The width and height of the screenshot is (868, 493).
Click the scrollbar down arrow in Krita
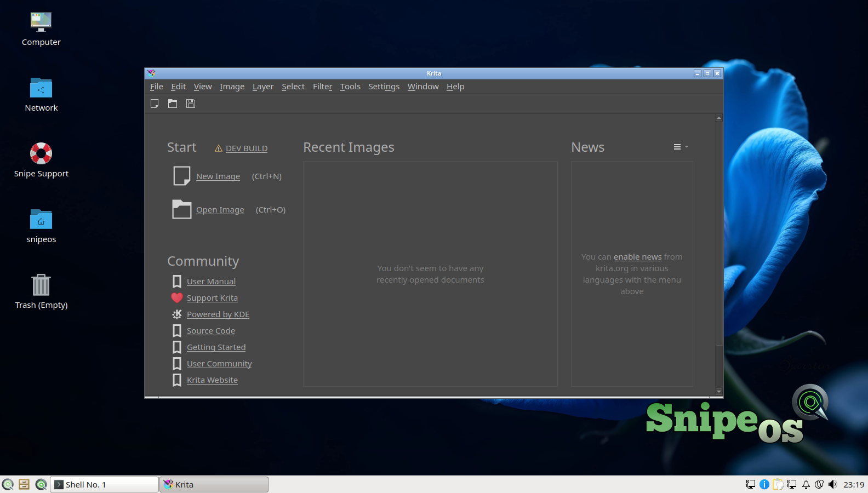(x=719, y=392)
